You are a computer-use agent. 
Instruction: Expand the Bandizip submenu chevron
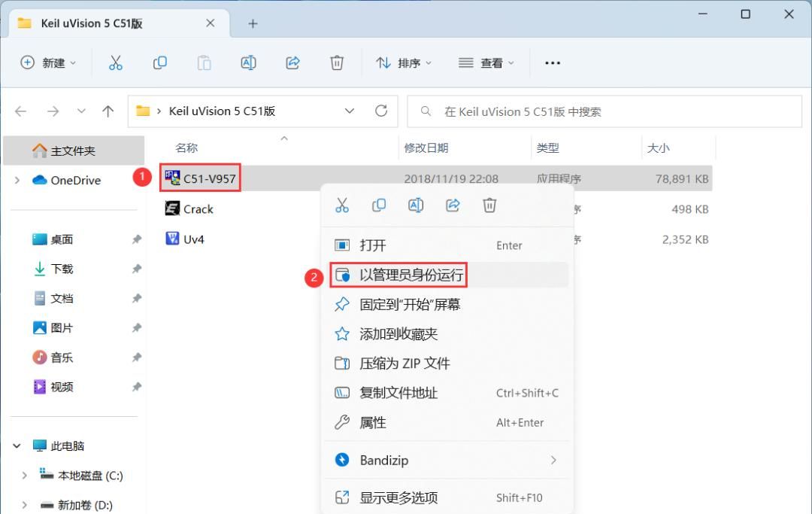[553, 460]
